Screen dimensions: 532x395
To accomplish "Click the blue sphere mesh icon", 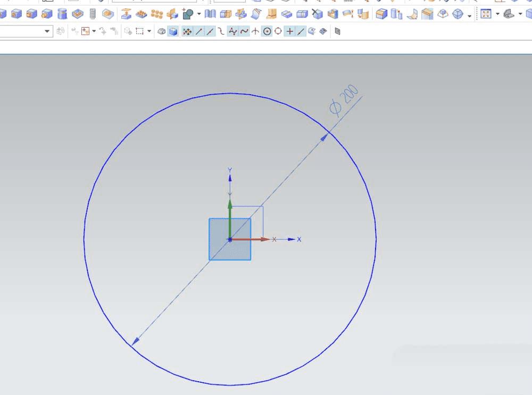I will (x=458, y=14).
